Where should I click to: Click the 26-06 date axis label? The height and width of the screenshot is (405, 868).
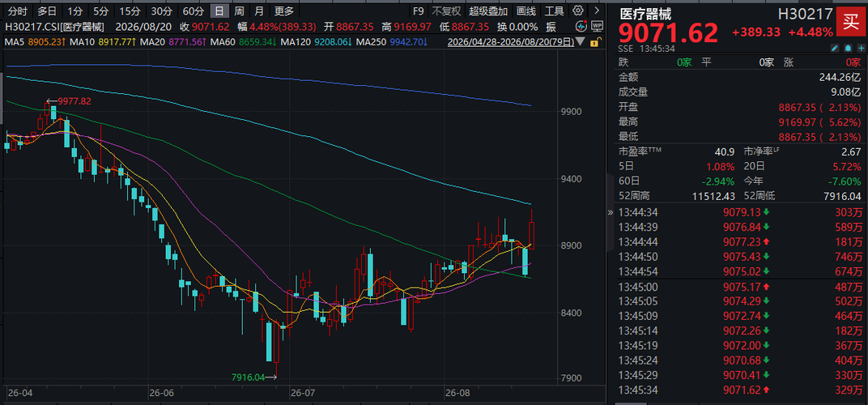pos(161,393)
